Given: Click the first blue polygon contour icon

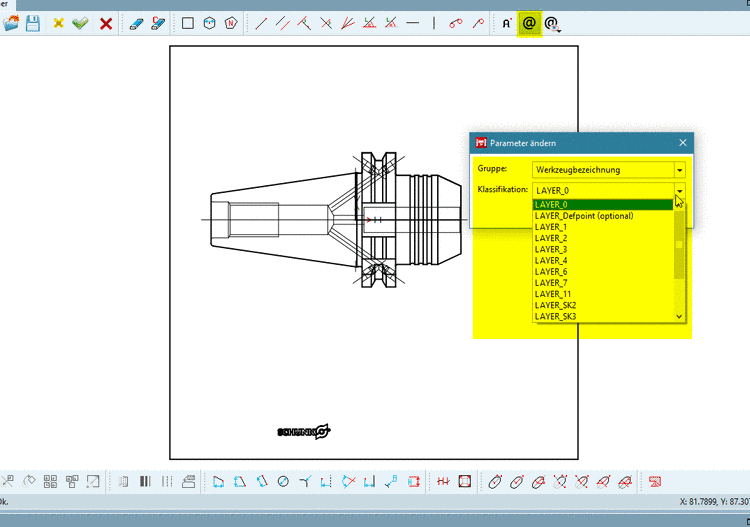Looking at the screenshot, I should [x=219, y=482].
